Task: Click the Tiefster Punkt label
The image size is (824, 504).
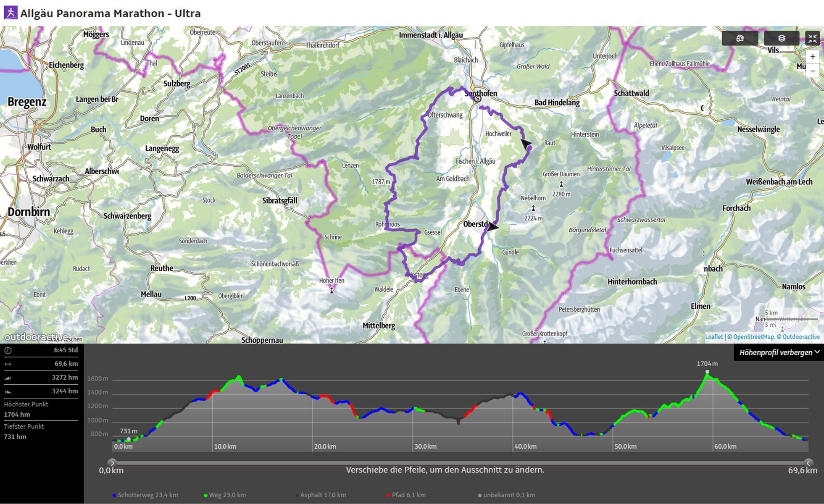Action: [24, 426]
